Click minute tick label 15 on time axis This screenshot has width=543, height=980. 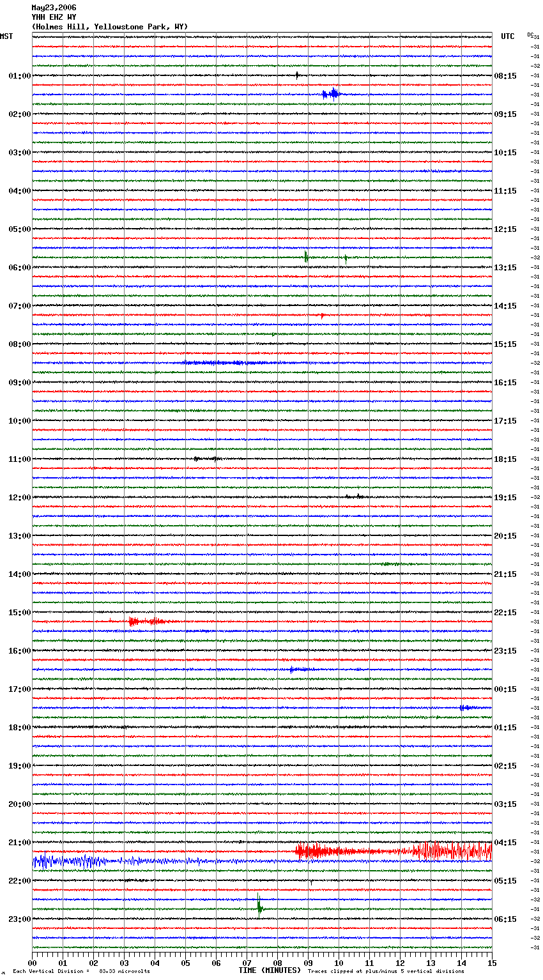pos(491,963)
